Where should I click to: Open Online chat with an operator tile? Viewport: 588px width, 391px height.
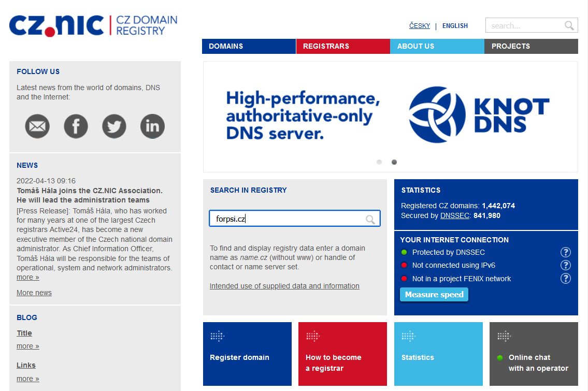[x=534, y=354]
